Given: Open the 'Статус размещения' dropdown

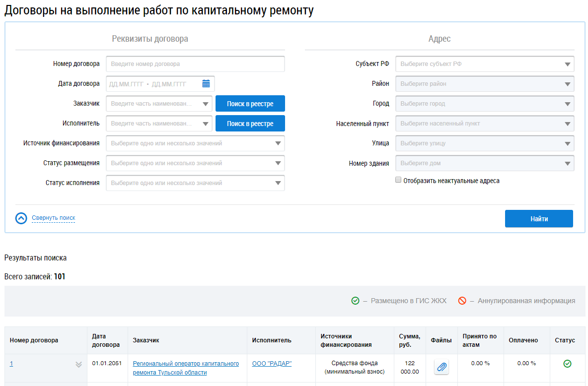Looking at the screenshot, I should [x=195, y=163].
